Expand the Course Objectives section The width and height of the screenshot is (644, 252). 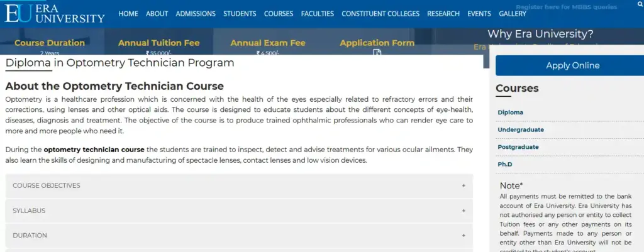[x=239, y=186]
